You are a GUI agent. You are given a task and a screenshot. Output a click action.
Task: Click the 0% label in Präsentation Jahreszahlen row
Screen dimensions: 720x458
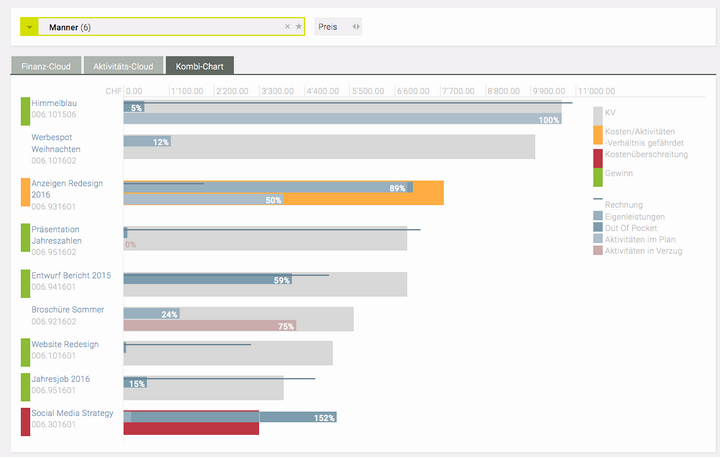pos(130,244)
